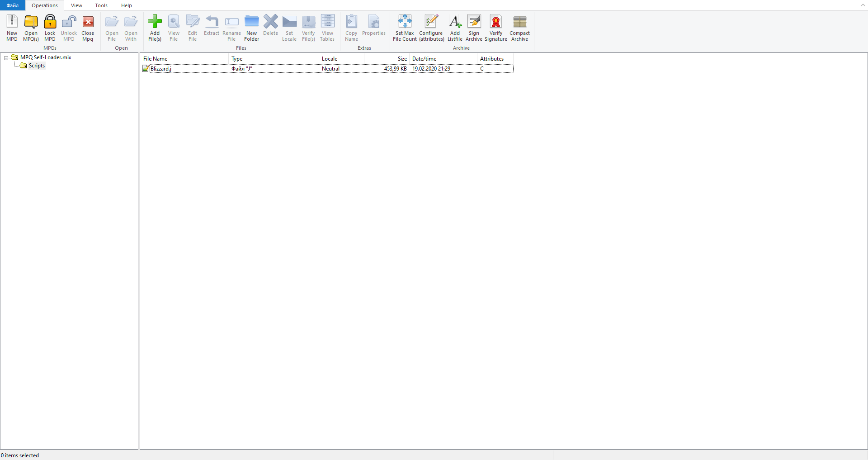Select the Blizzard.j file row
Viewport: 868px width, 460px height.
[327, 69]
